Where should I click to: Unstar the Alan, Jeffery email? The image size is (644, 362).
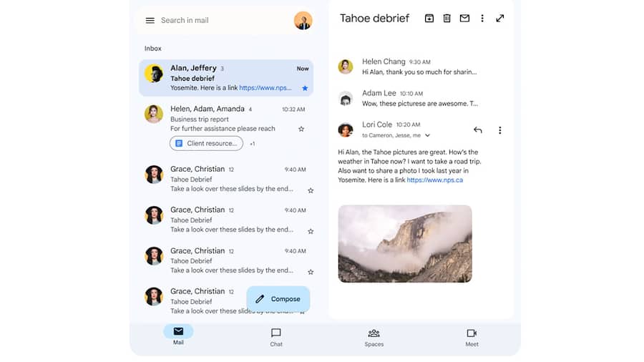pyautogui.click(x=305, y=88)
